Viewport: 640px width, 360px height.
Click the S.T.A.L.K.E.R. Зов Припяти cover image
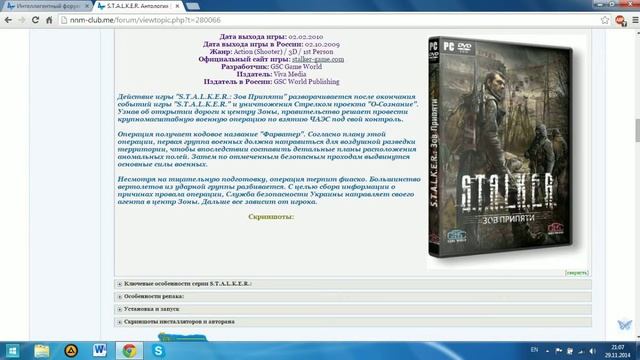click(x=501, y=147)
